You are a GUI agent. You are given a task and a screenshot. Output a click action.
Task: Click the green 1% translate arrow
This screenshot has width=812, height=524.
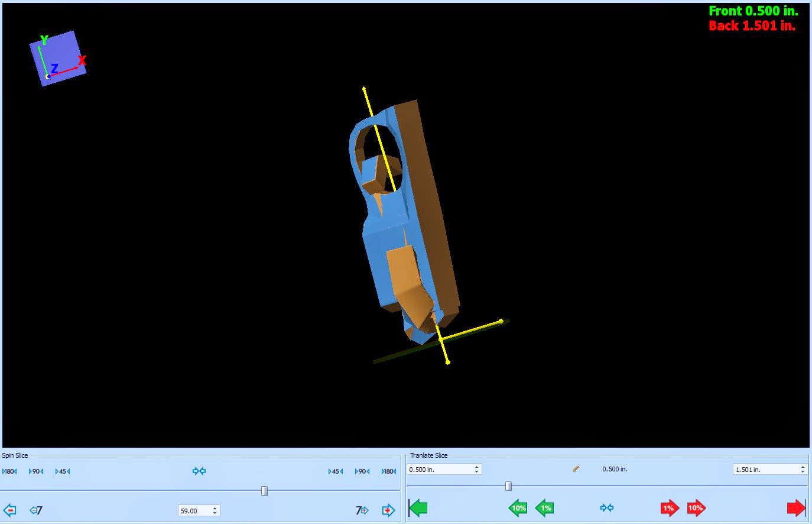coord(544,507)
